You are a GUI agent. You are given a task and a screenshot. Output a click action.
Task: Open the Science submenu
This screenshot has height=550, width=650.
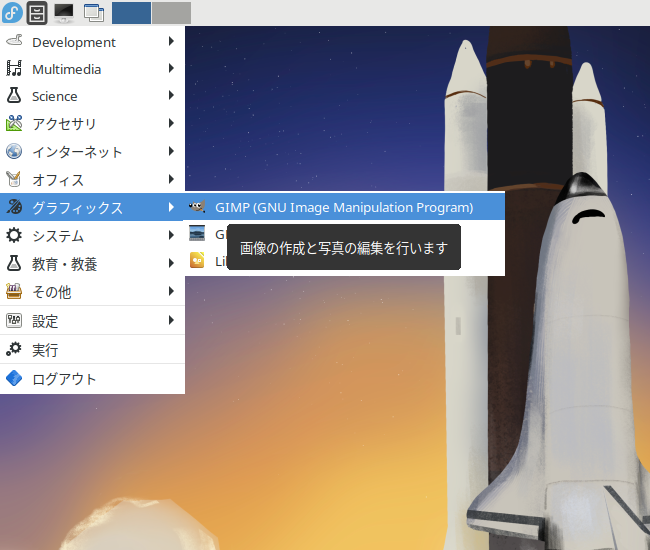coord(92,96)
